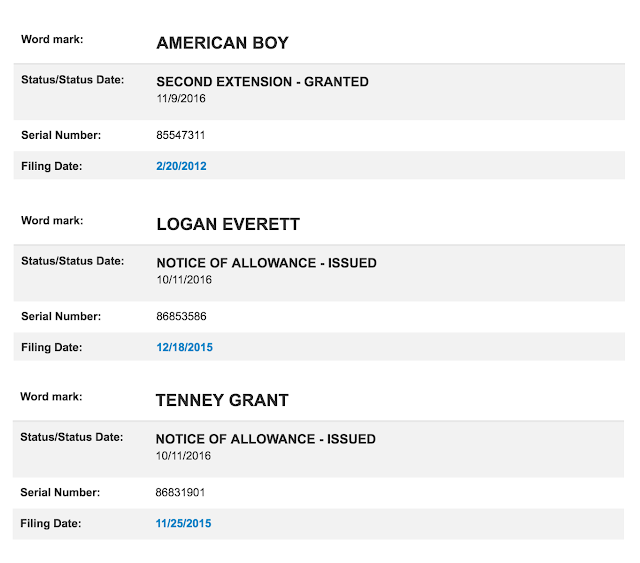Select the 10/11/2016 date under LOGAN EVERETT
This screenshot has height=563, width=640.
[184, 280]
